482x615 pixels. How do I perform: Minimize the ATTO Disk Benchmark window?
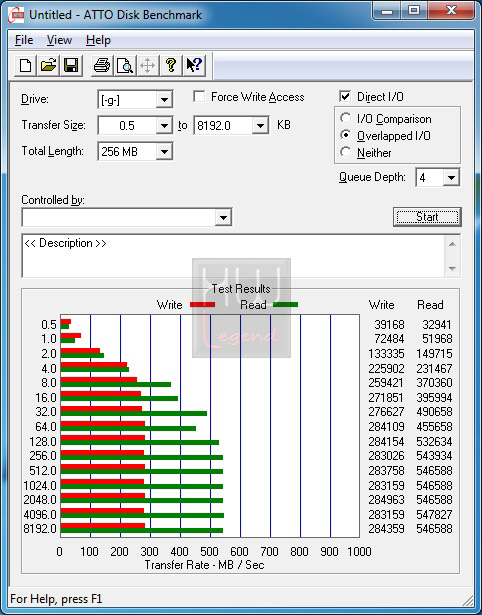[x=387, y=11]
